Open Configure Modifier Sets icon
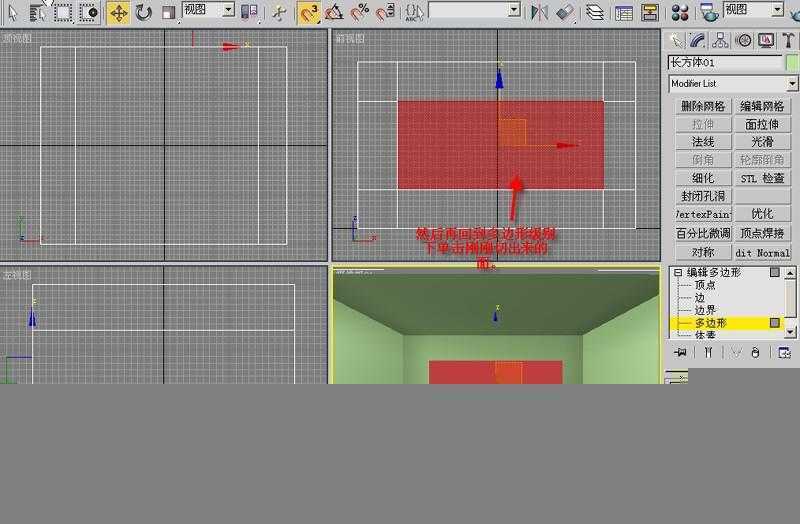 [784, 352]
